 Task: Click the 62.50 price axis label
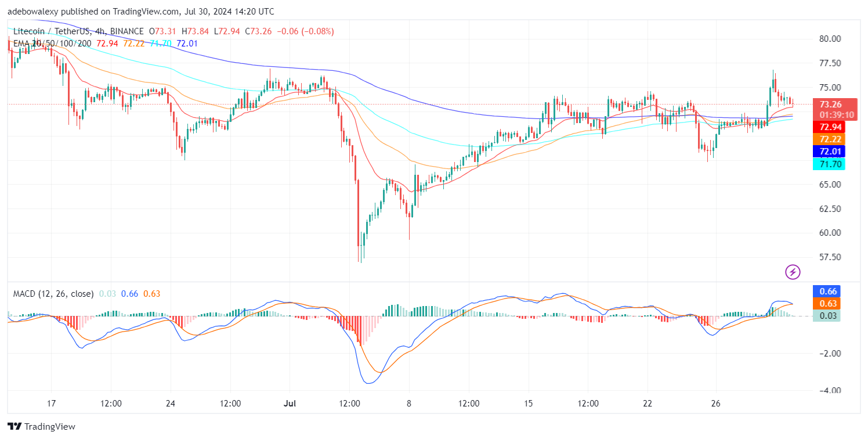pyautogui.click(x=829, y=208)
